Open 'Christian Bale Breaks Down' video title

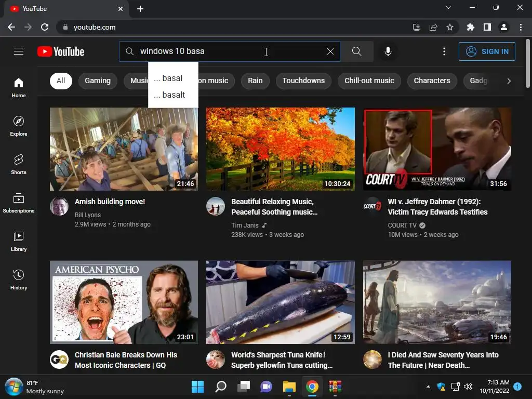[126, 360]
